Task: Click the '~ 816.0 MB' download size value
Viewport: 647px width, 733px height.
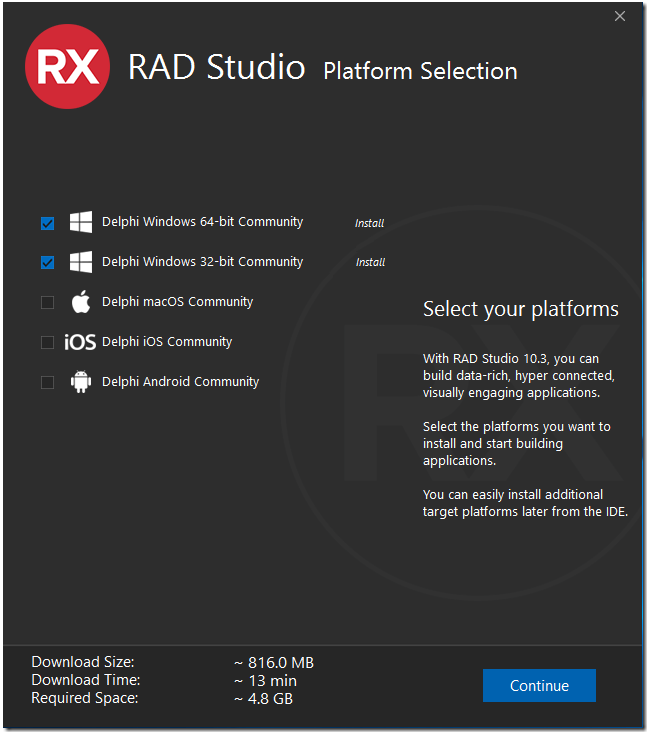Action: point(274,662)
